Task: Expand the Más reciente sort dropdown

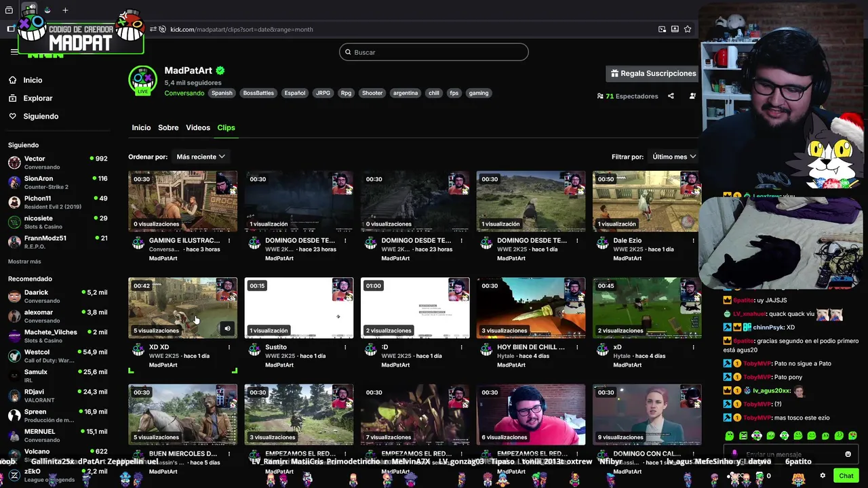Action: point(200,157)
